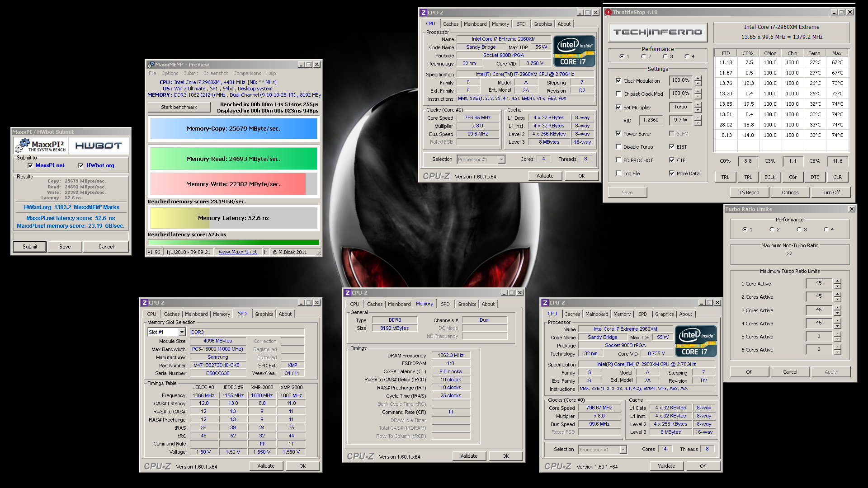Image resolution: width=868 pixels, height=488 pixels.
Task: Toggle Clock Modulation checkbox
Action: (x=618, y=81)
